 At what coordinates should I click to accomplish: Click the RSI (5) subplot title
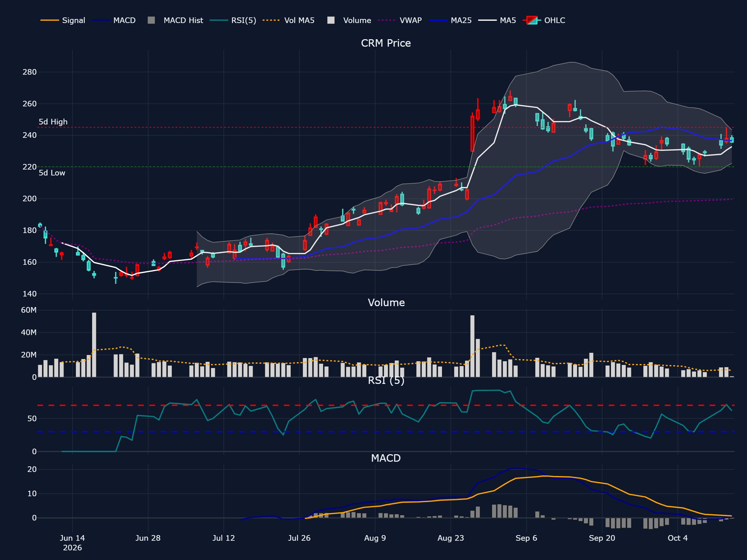click(x=386, y=380)
